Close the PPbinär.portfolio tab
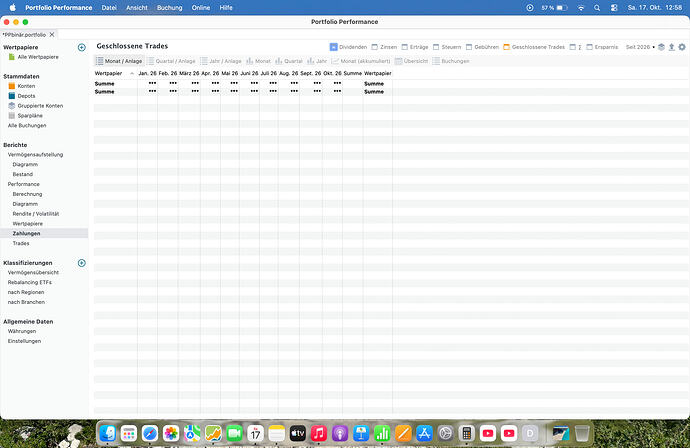 coord(52,34)
